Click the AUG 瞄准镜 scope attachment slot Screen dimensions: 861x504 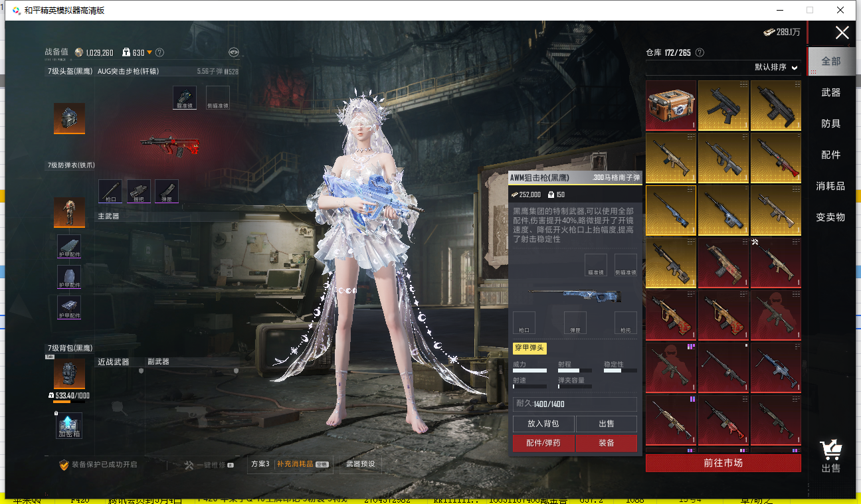[x=185, y=98]
